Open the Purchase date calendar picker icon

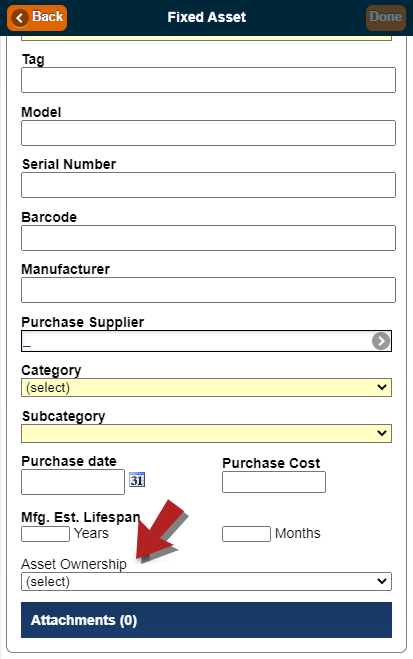coord(137,480)
